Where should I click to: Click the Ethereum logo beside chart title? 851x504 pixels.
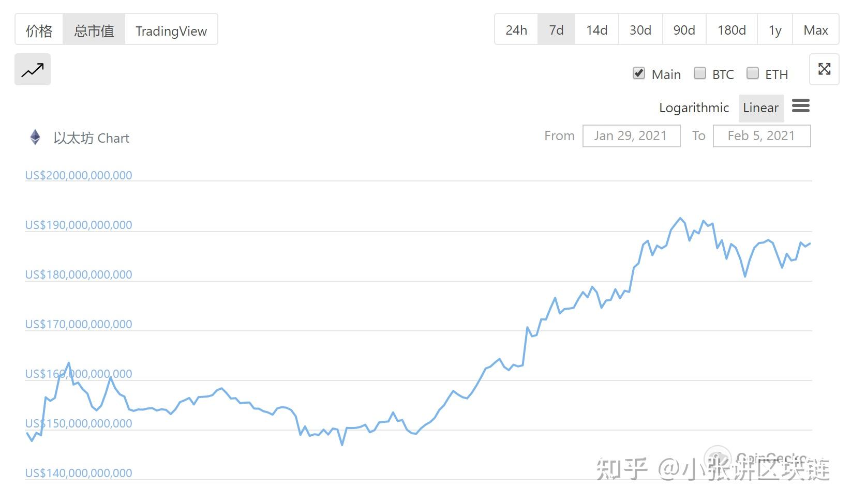coord(35,137)
